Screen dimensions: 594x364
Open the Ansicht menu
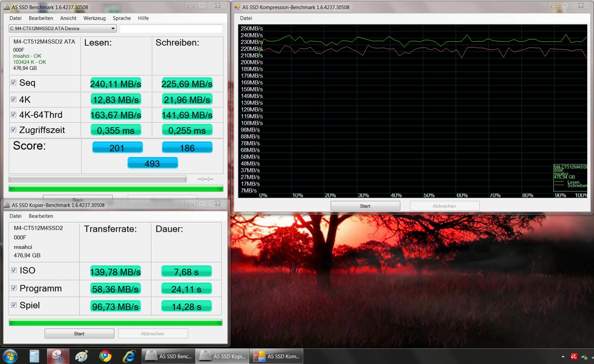pos(68,18)
